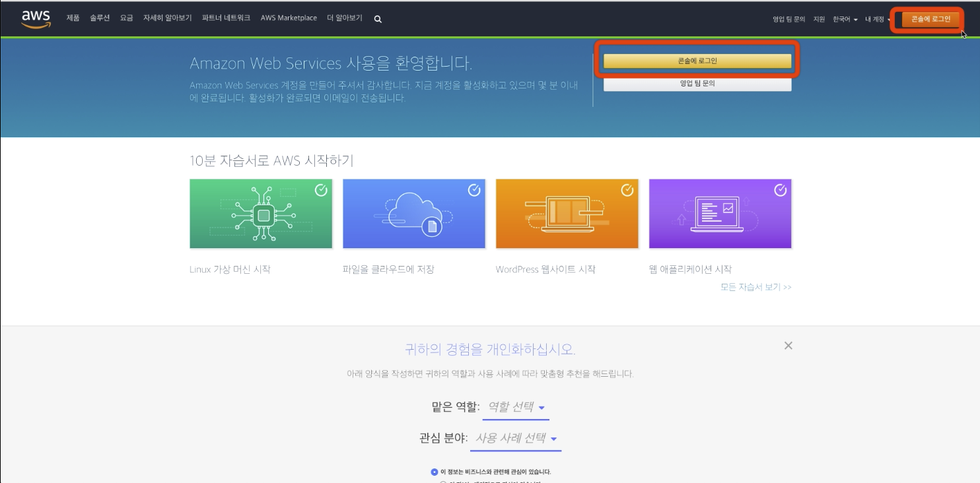This screenshot has width=980, height=483.
Task: Click the Amazon Web Services 사용을 환영합니다 heading
Action: click(x=331, y=63)
